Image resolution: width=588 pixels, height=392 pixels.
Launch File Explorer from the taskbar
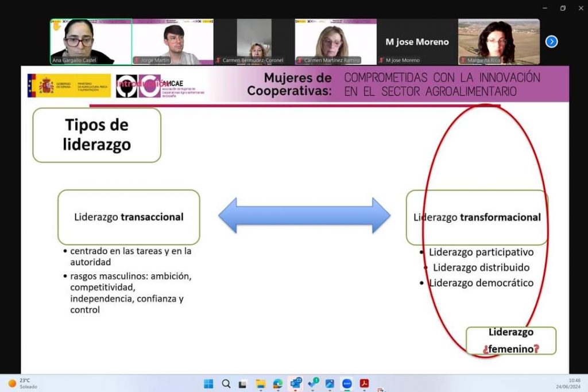[x=261, y=383]
